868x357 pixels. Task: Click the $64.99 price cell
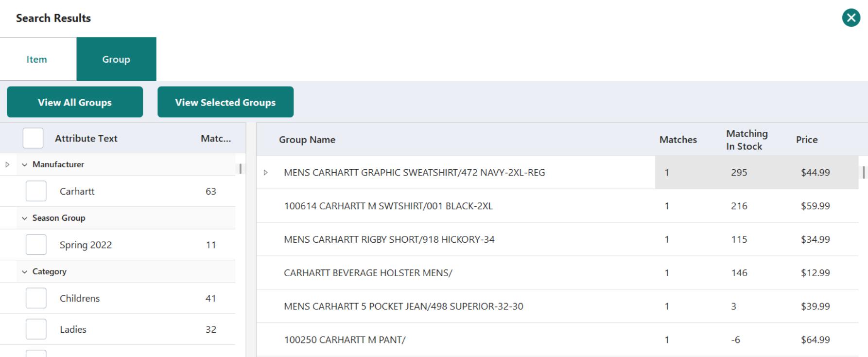[816, 339]
